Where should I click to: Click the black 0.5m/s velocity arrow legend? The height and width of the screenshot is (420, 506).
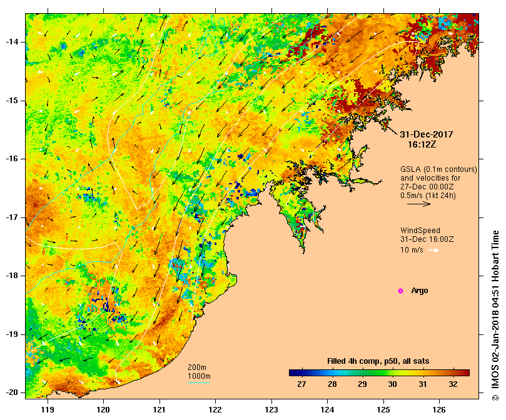click(x=419, y=204)
